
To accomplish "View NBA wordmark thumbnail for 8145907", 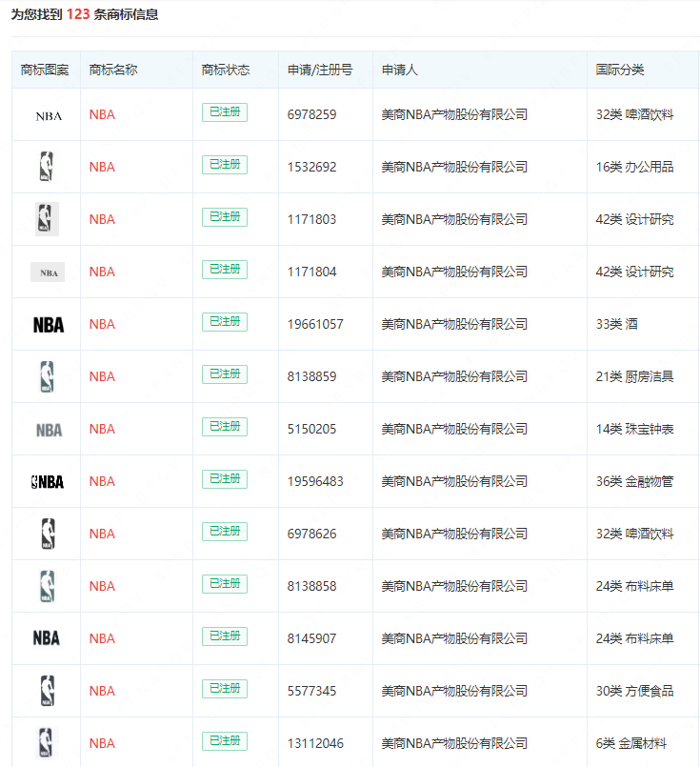I will (47, 637).
